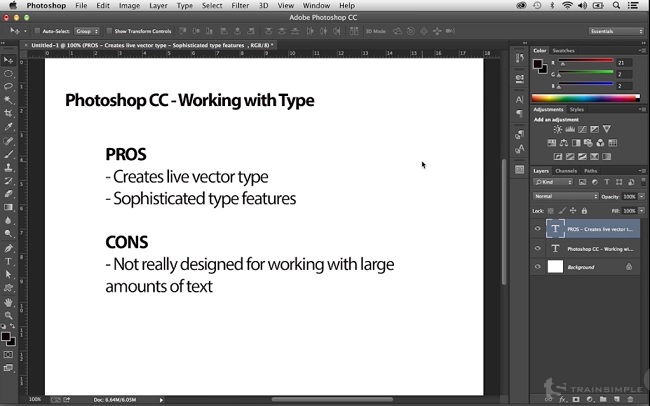Toggle lock position
Viewport: 650px width, 406px height.
coord(573,211)
